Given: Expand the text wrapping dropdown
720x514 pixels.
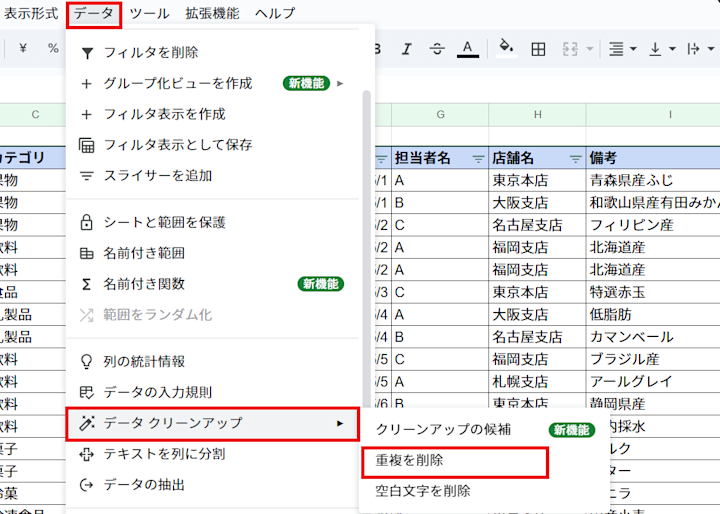Looking at the screenshot, I should click(700, 49).
